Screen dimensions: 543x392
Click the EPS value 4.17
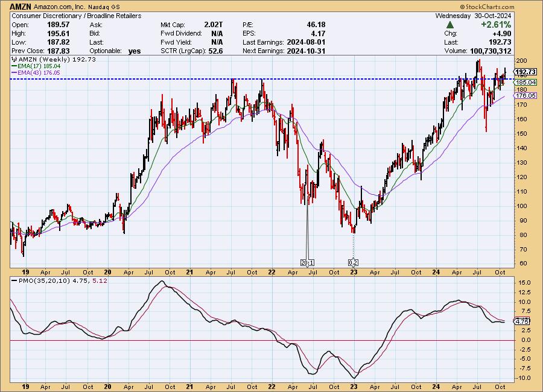pyautogui.click(x=318, y=34)
